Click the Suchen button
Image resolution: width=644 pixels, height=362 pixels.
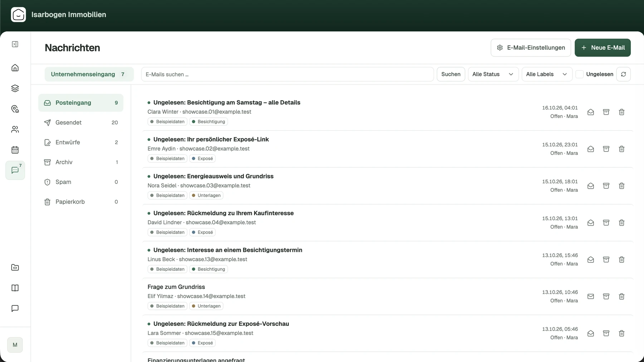(451, 74)
